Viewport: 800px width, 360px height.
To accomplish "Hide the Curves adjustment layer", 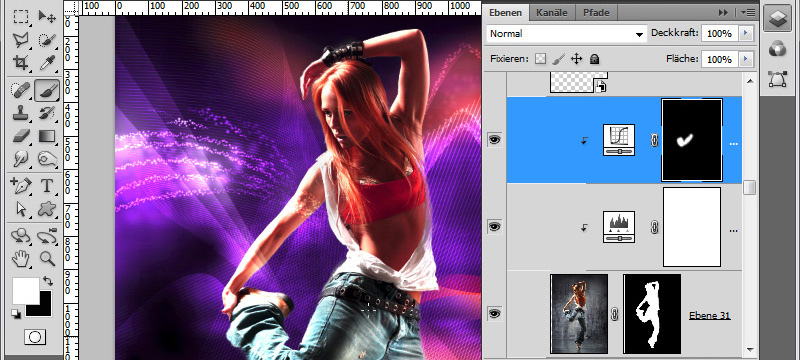I will click(494, 140).
